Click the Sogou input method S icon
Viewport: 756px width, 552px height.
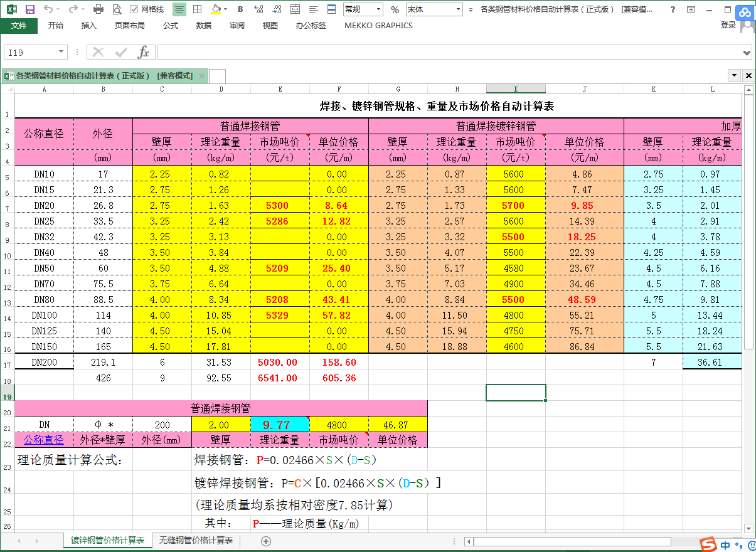pyautogui.click(x=708, y=544)
